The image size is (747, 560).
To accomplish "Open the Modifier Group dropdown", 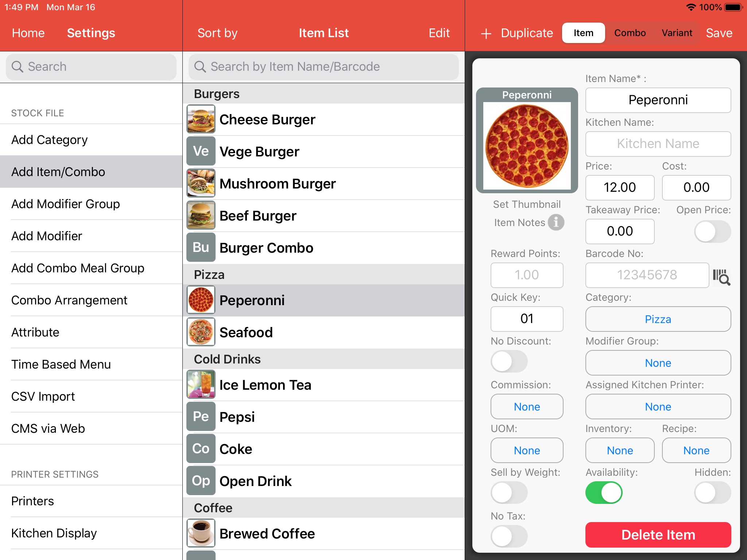I will (x=658, y=362).
